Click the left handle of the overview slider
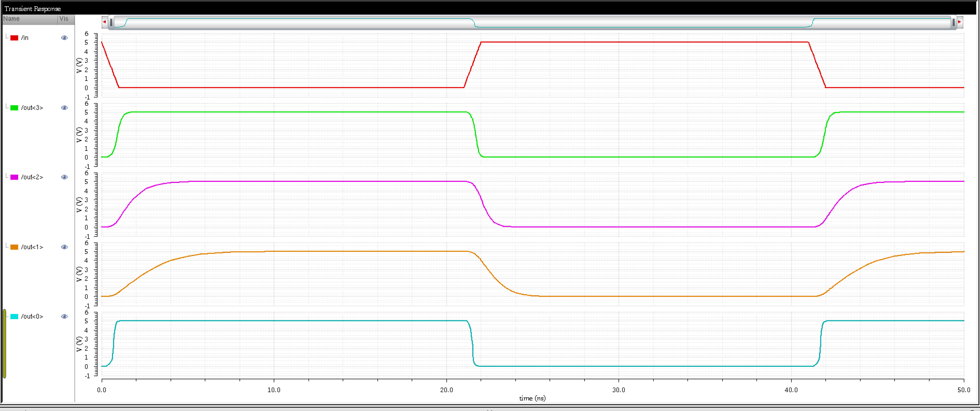Screen dimensions: 980x411 [111, 22]
